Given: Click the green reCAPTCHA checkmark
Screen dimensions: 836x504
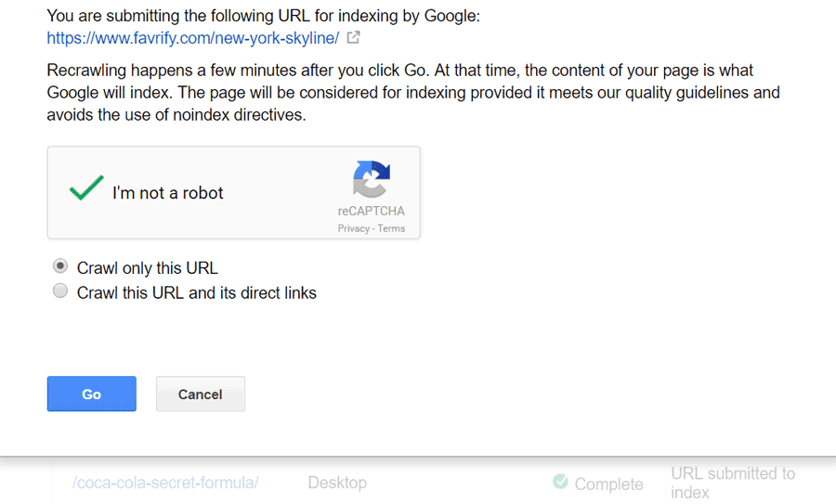Looking at the screenshot, I should point(86,190).
